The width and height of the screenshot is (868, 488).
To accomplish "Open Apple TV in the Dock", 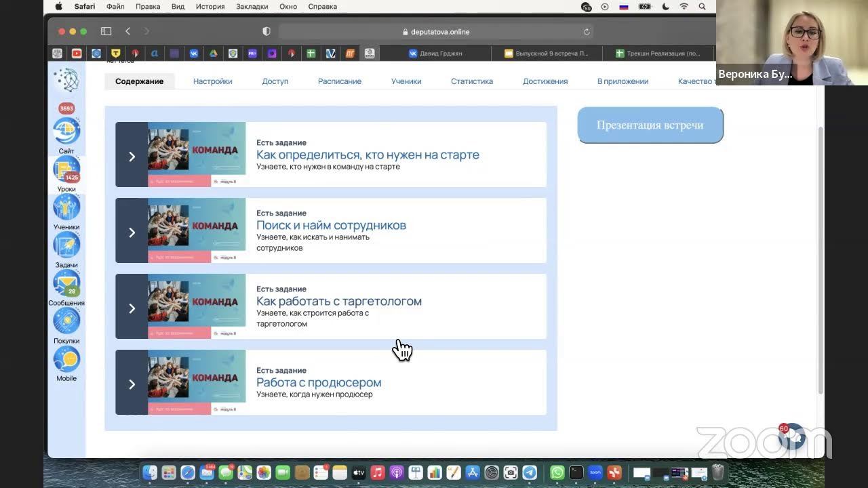I will (x=359, y=472).
